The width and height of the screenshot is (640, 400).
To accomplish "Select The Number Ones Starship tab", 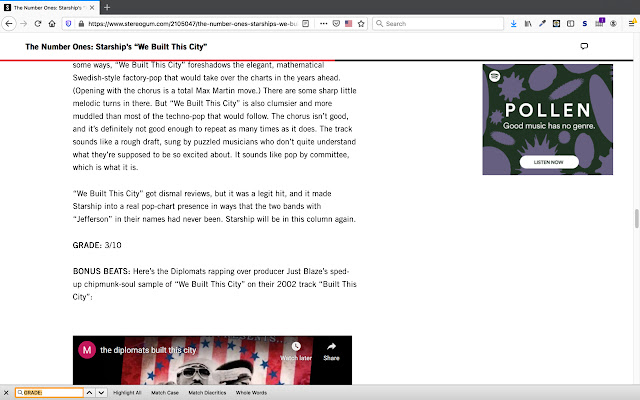I will point(48,7).
